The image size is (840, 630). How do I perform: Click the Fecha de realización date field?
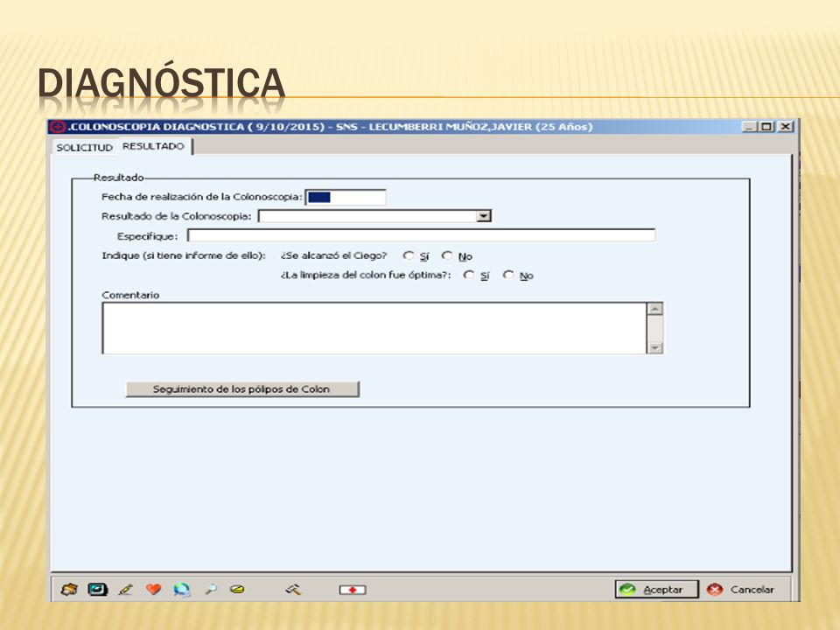click(x=346, y=197)
